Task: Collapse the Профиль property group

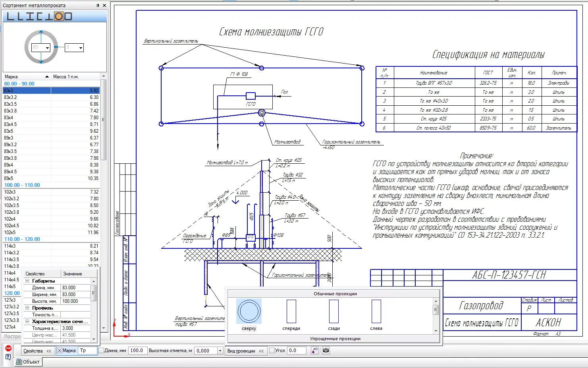Action: [x=27, y=308]
